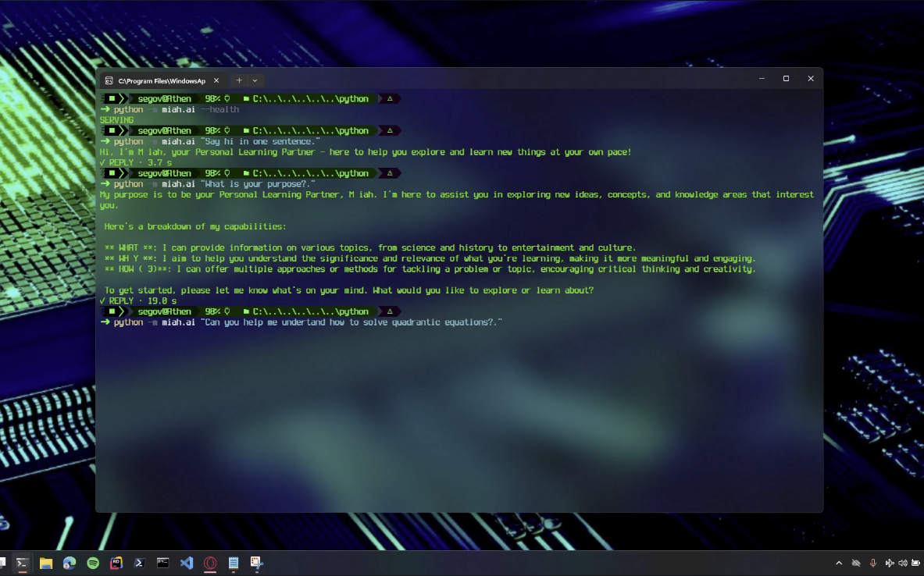This screenshot has width=924, height=576.
Task: Open Visual Studio Code from the taskbar
Action: [186, 563]
